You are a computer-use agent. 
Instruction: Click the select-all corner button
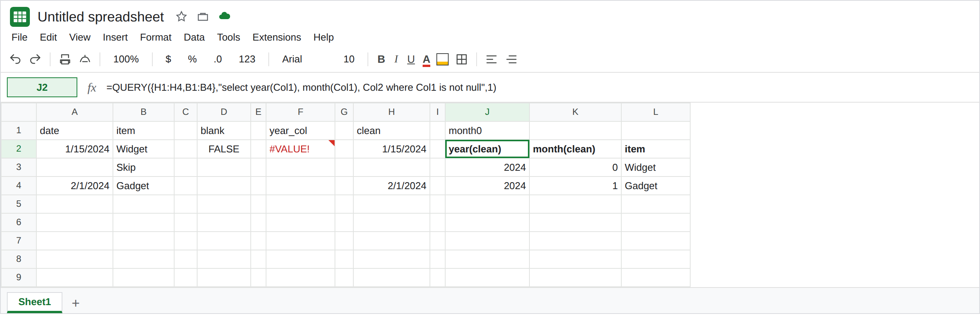19,112
